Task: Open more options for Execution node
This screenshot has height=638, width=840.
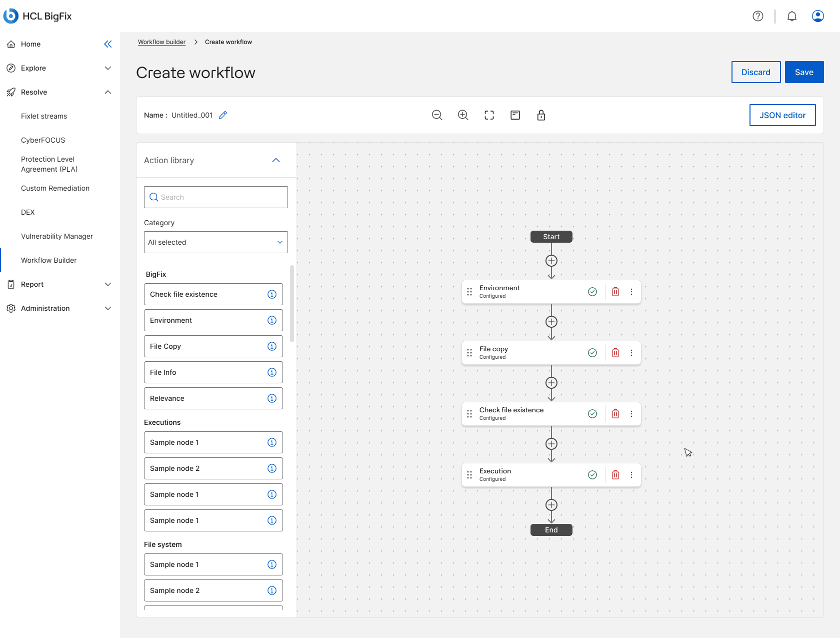Action: click(x=631, y=475)
